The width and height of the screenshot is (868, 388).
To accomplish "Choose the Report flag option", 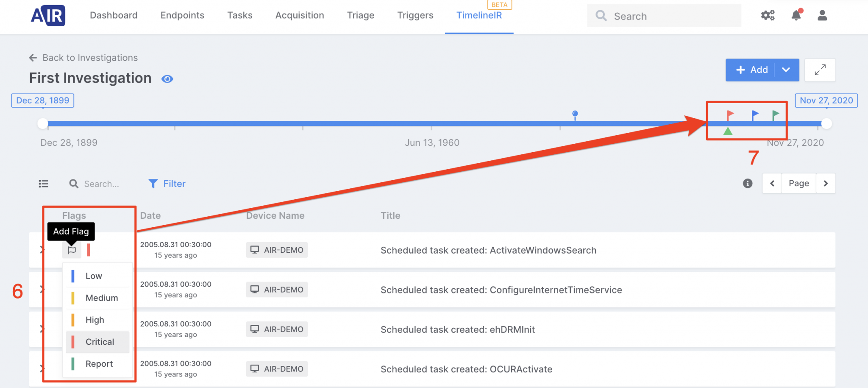I will tap(99, 364).
